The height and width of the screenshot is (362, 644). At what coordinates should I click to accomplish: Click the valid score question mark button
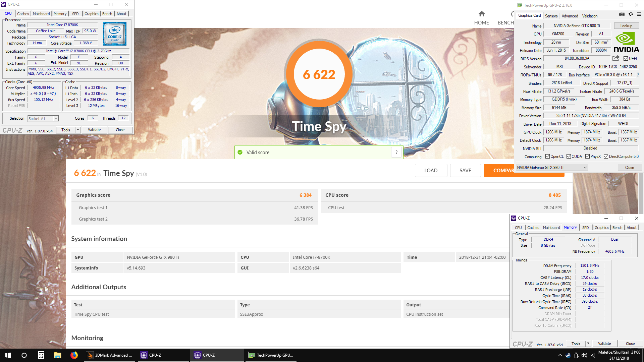click(x=396, y=152)
